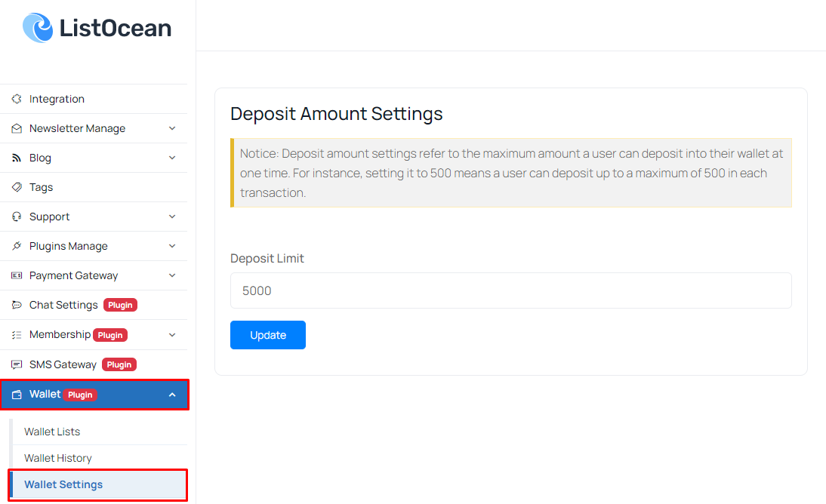Select Wallet Settings submenu item
The height and width of the screenshot is (504, 826).
pyautogui.click(x=63, y=484)
